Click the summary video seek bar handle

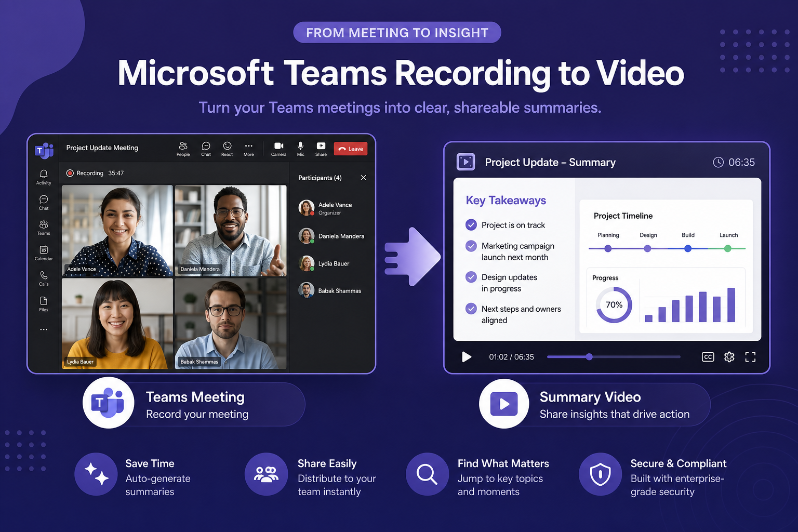coord(589,357)
